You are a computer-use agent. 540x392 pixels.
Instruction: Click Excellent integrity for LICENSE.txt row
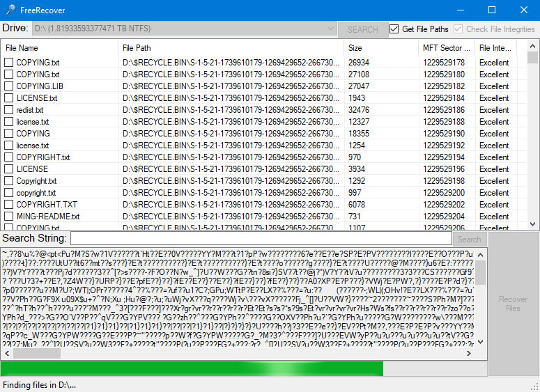coord(494,98)
